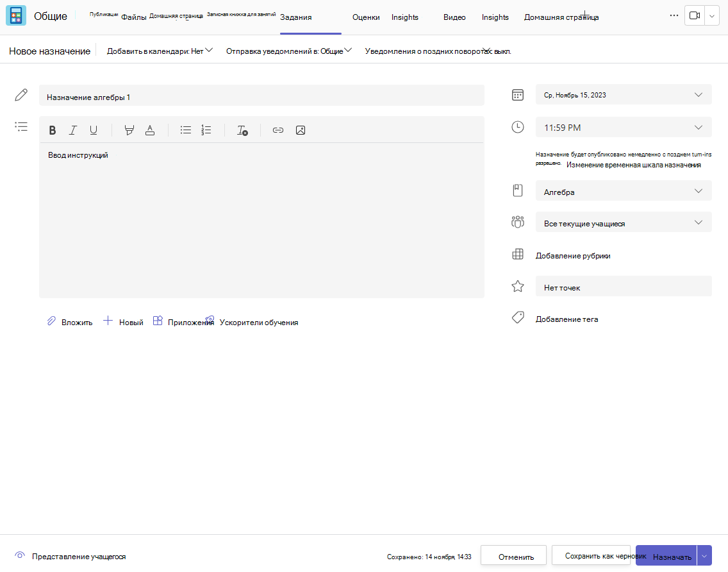Open the meeting camera icon
The width and height of the screenshot is (728, 572).
[695, 16]
